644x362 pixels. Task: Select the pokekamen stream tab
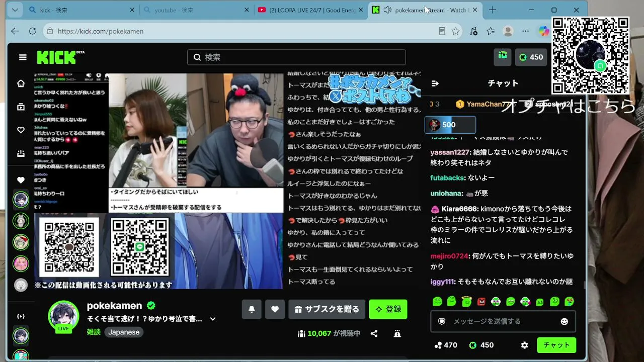pyautogui.click(x=426, y=10)
